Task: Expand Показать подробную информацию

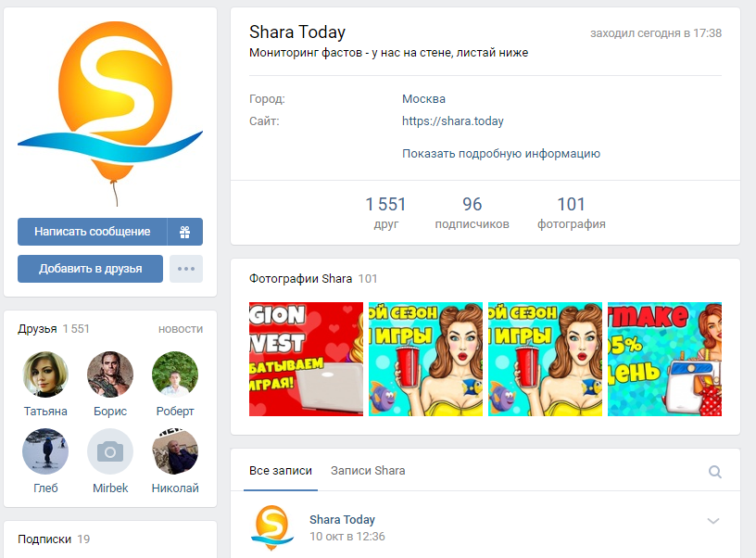Action: coord(501,154)
